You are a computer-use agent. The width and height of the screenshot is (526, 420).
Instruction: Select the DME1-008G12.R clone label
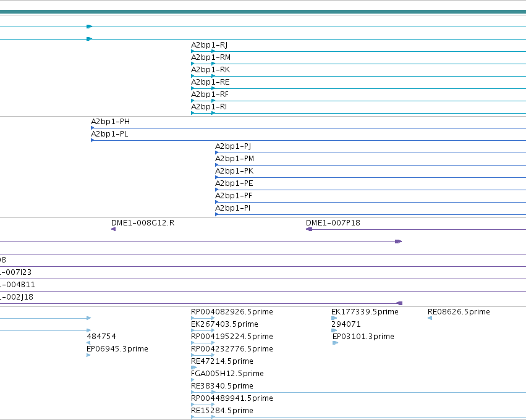click(x=143, y=223)
